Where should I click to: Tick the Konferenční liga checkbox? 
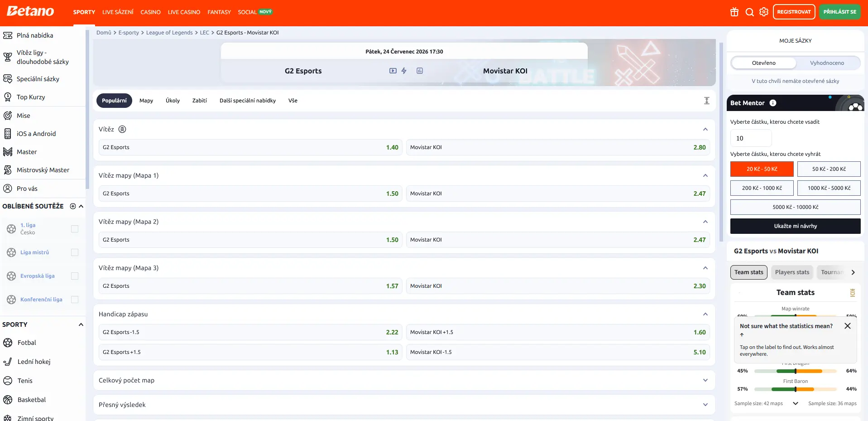(75, 300)
